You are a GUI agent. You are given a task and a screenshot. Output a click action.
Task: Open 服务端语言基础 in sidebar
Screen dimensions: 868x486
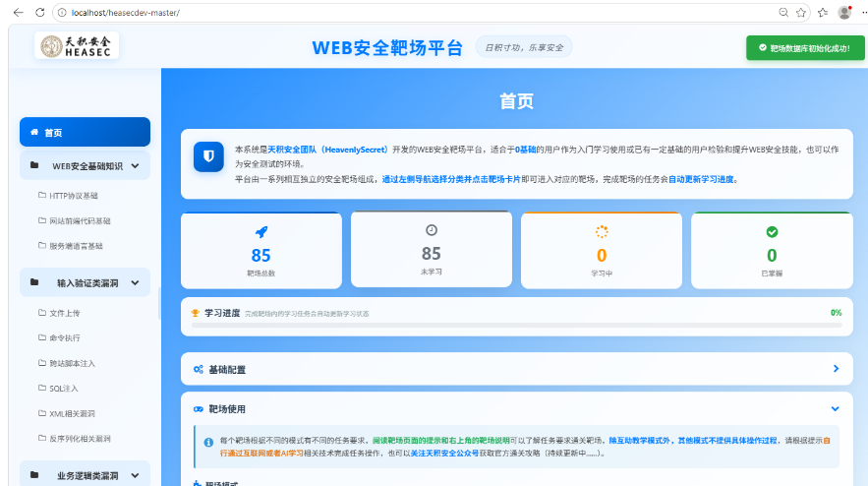click(x=76, y=246)
